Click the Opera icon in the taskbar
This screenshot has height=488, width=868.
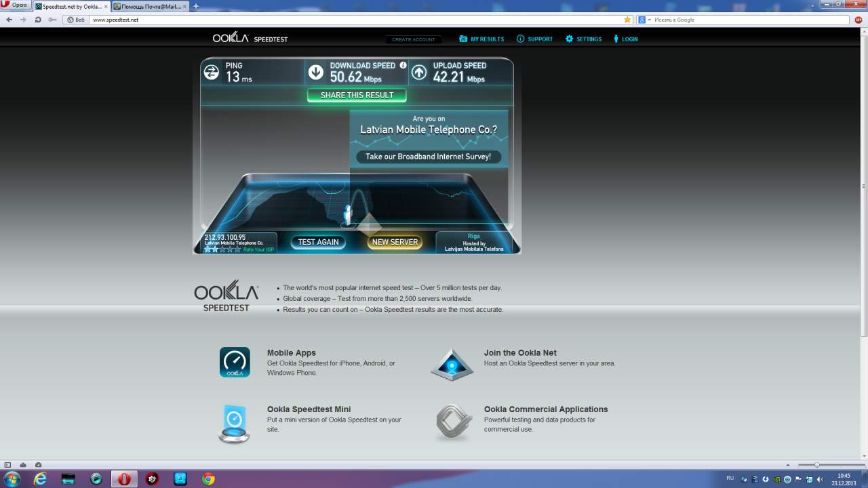coord(124,479)
